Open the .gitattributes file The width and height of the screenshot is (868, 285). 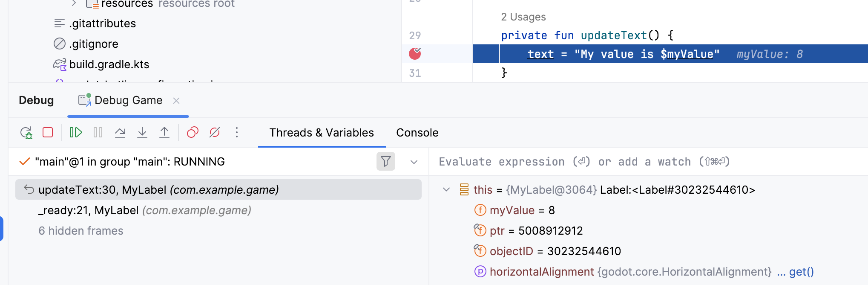(102, 23)
